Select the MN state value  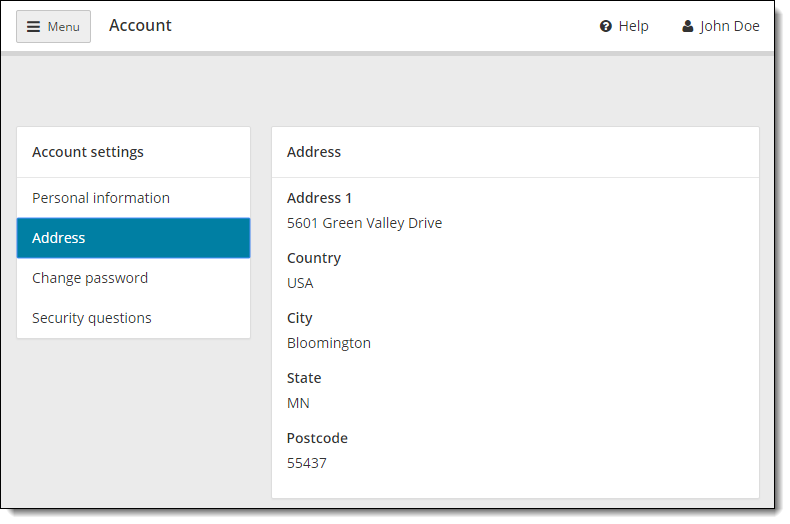pos(298,404)
